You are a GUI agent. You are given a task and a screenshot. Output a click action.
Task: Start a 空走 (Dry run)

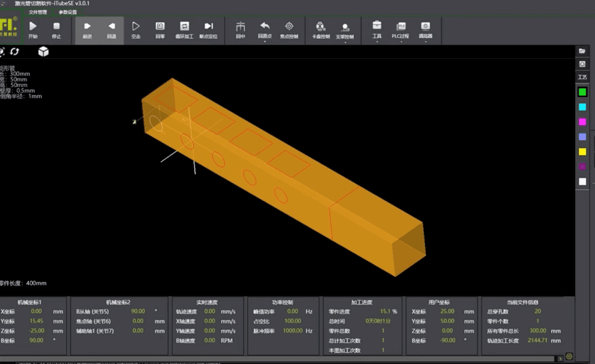(136, 27)
